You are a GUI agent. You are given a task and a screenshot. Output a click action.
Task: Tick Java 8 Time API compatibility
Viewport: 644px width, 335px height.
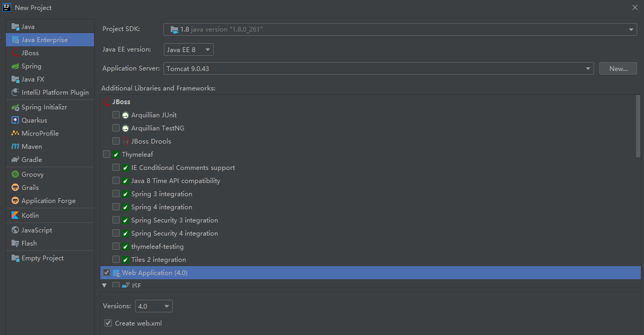pos(116,180)
